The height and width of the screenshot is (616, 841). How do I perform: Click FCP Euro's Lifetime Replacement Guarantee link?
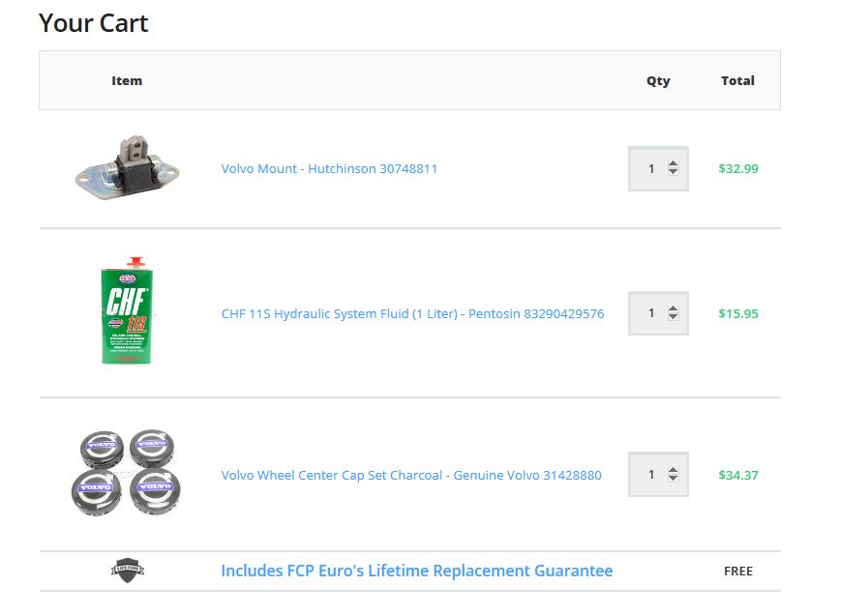click(416, 571)
